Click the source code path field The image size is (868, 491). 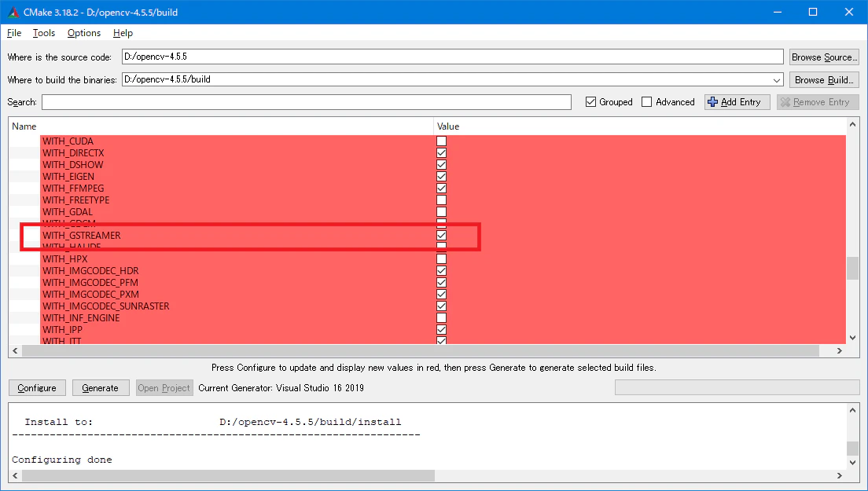coord(452,57)
